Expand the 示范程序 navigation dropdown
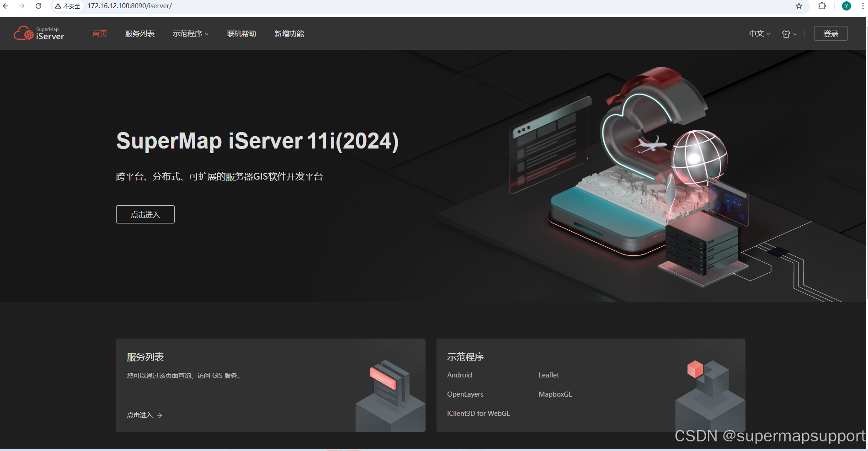The height and width of the screenshot is (451, 868). 190,33
